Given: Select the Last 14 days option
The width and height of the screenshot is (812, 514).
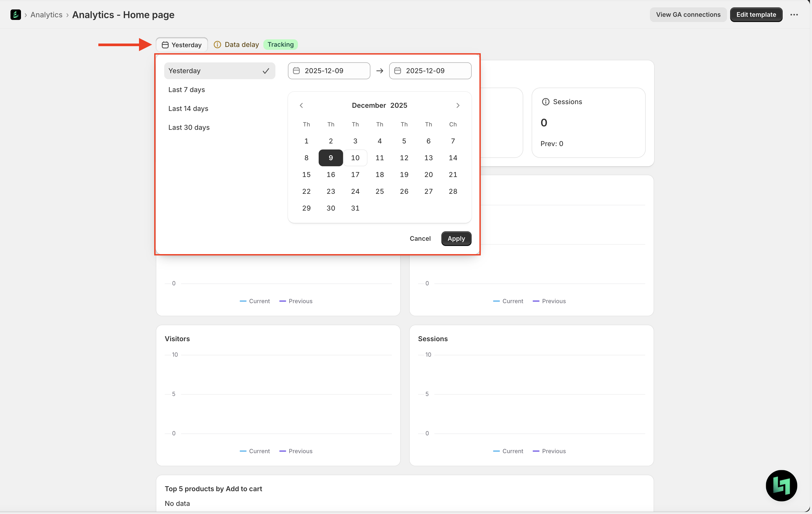Looking at the screenshot, I should point(188,109).
